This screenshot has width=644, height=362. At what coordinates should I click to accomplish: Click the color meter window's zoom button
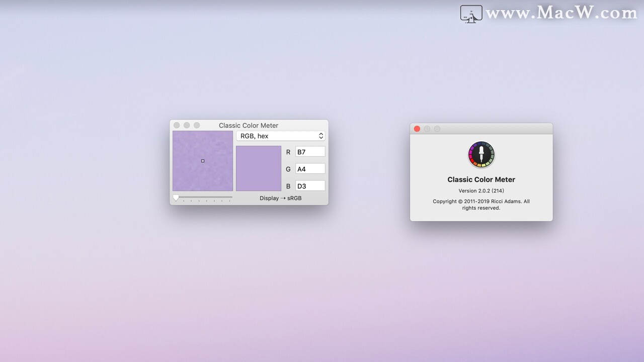click(197, 125)
